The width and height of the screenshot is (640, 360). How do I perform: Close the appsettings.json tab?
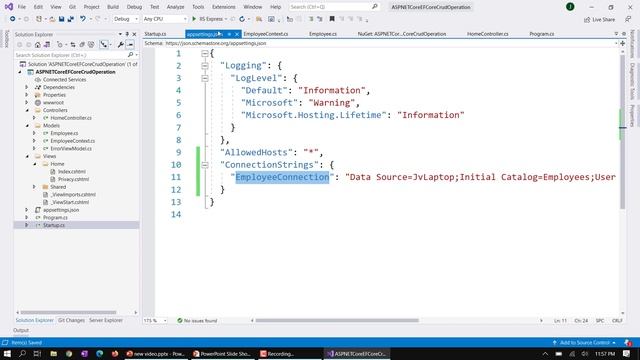tap(237, 34)
